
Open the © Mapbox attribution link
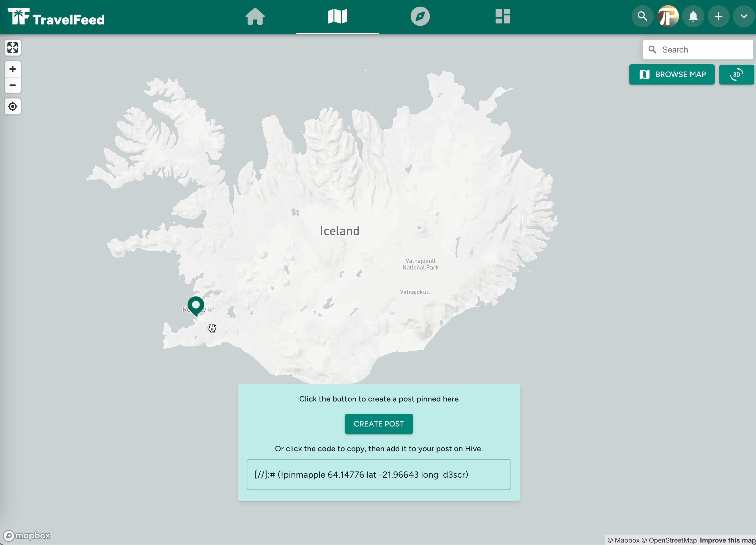623,540
